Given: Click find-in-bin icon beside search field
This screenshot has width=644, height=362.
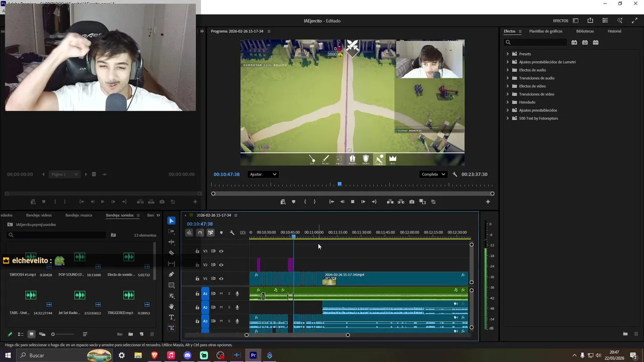Looking at the screenshot, I should click(x=113, y=235).
